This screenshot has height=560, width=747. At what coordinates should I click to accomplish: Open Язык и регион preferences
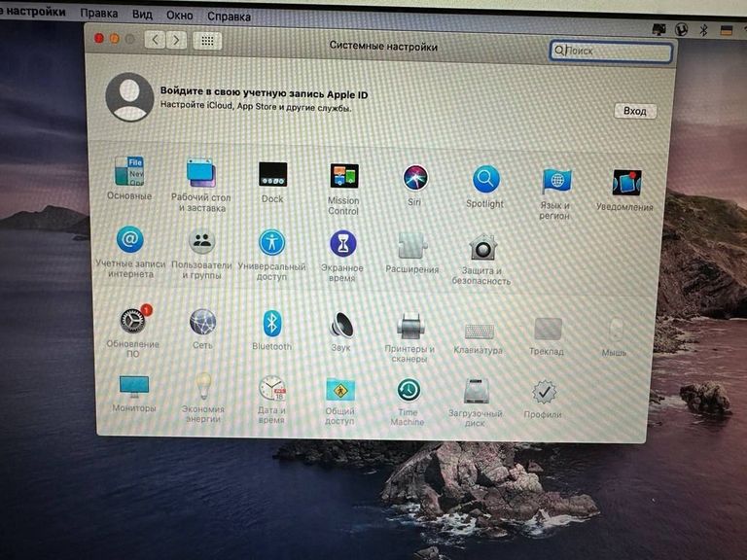coord(555,182)
